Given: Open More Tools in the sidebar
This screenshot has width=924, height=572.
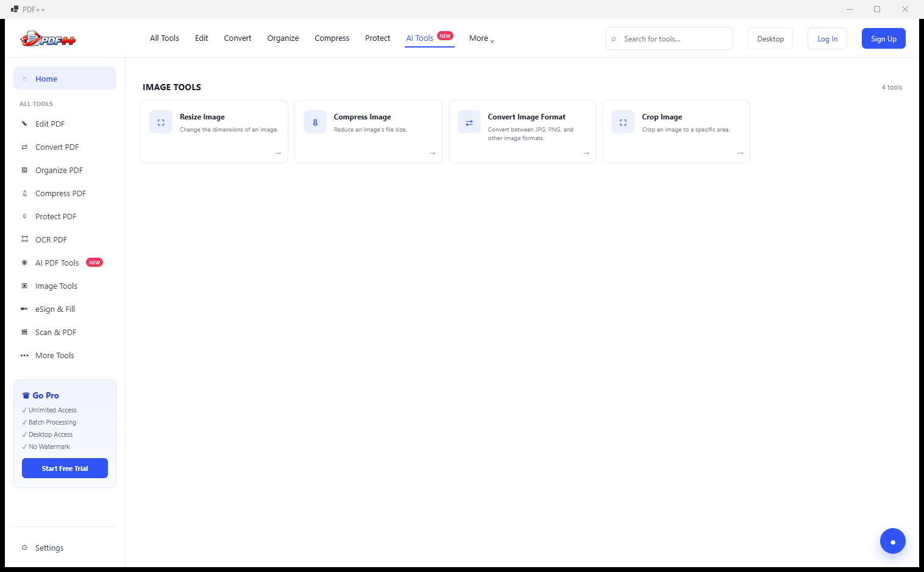Looking at the screenshot, I should point(65,355).
